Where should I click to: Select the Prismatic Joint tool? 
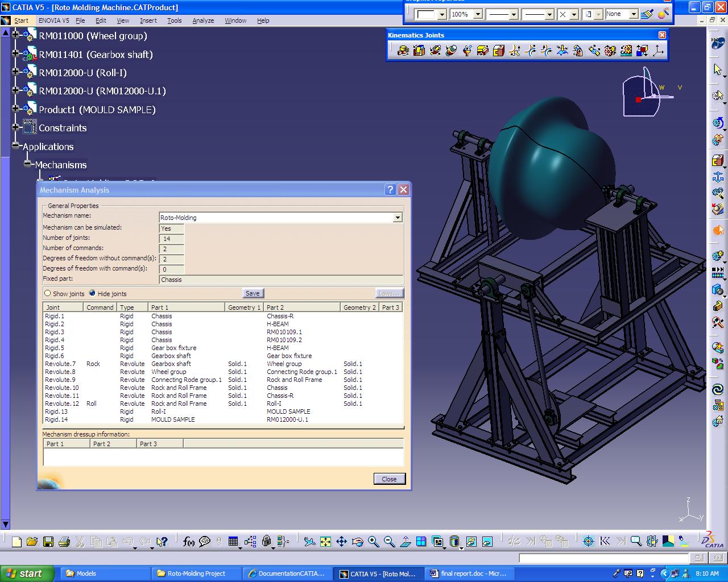click(x=419, y=51)
